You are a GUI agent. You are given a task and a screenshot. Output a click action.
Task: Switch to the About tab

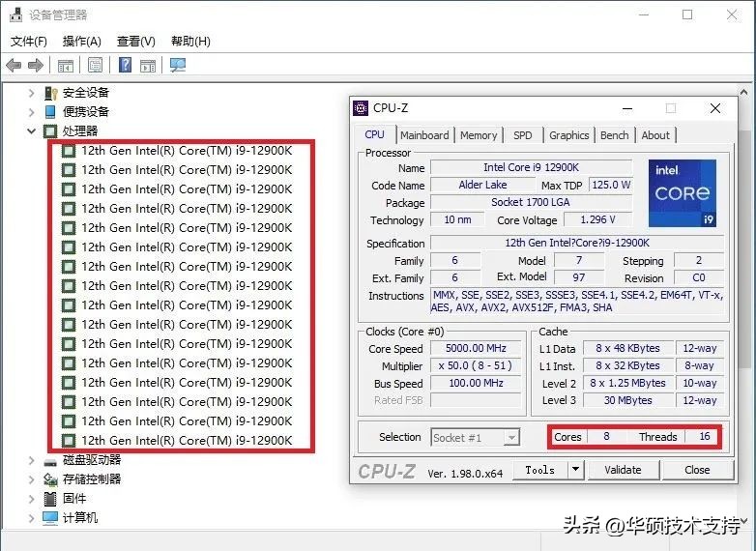[655, 135]
